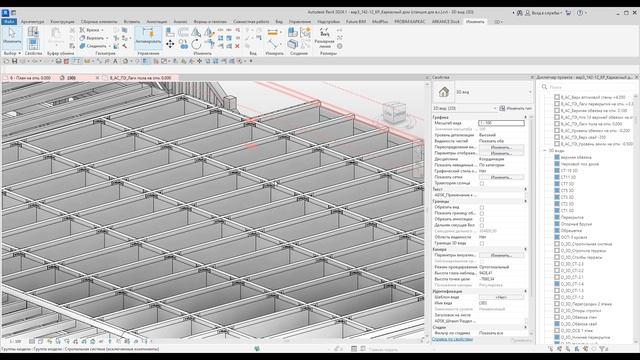Click the Create Parts icon
The width and height of the screenshot is (640, 360).
click(292, 44)
